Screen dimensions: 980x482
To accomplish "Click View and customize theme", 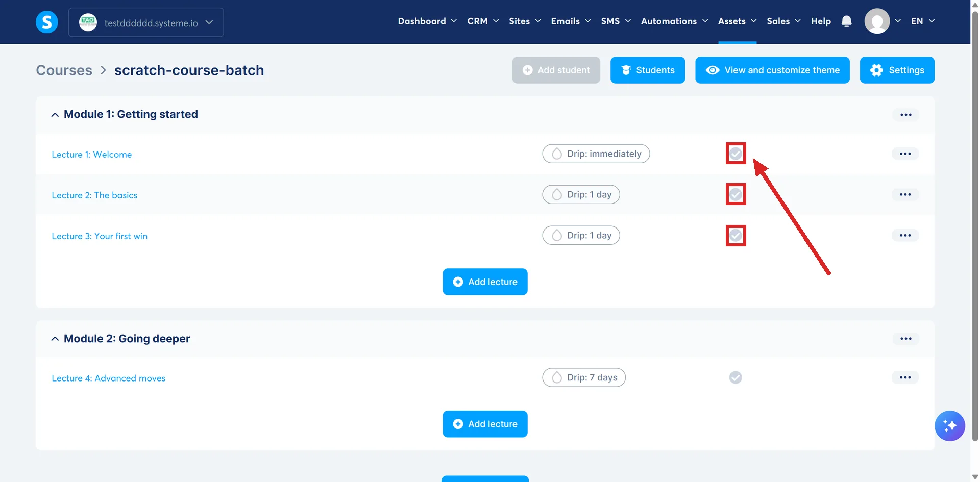I will tap(772, 70).
